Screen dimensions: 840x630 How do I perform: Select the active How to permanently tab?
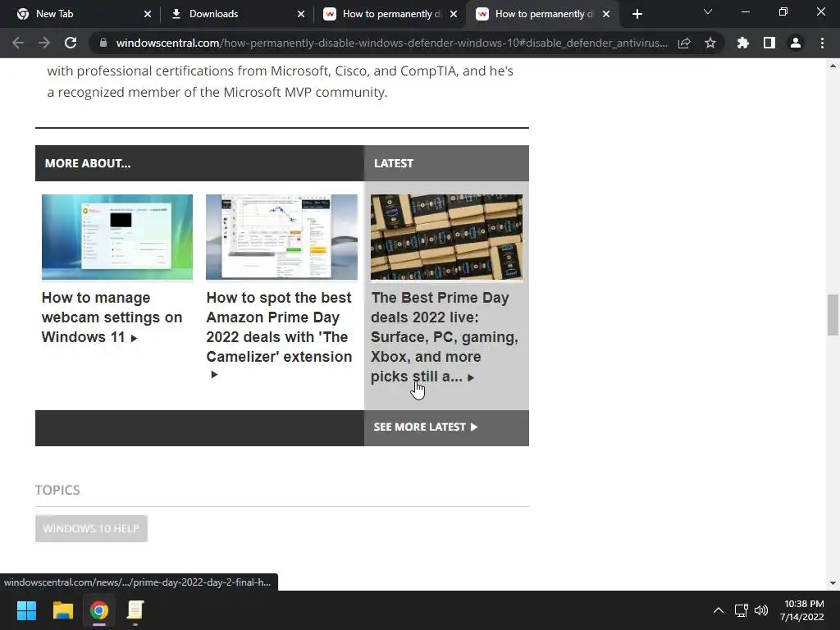point(543,14)
